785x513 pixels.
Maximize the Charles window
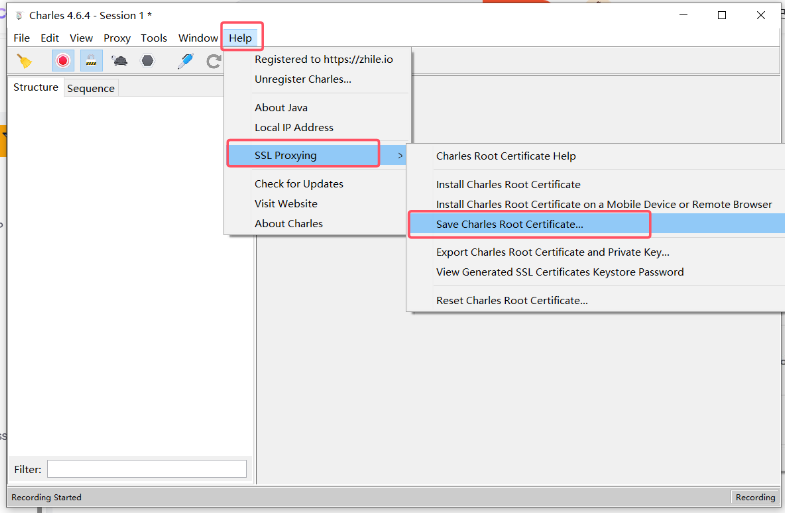point(722,15)
